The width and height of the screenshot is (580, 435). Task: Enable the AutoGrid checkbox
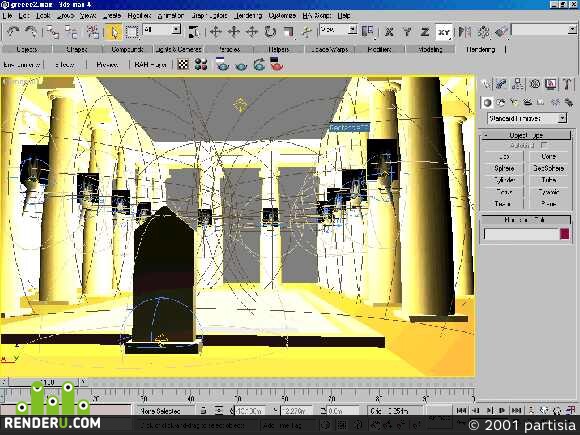(x=544, y=145)
